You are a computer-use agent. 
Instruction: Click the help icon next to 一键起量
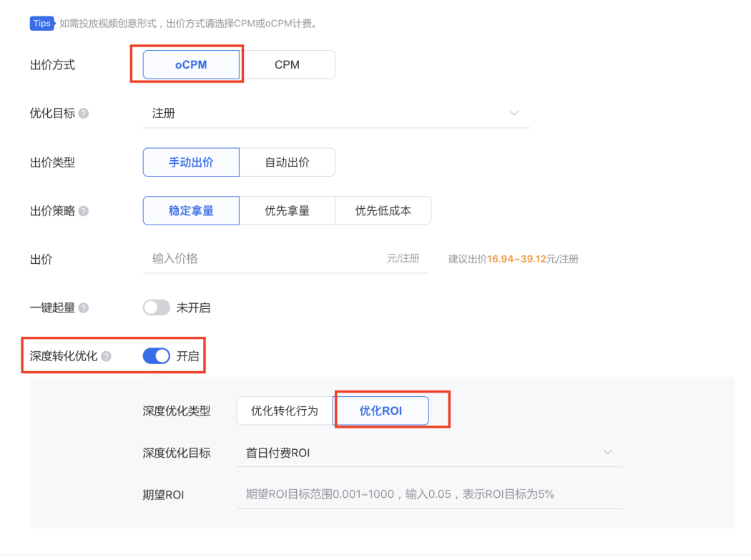click(x=84, y=308)
